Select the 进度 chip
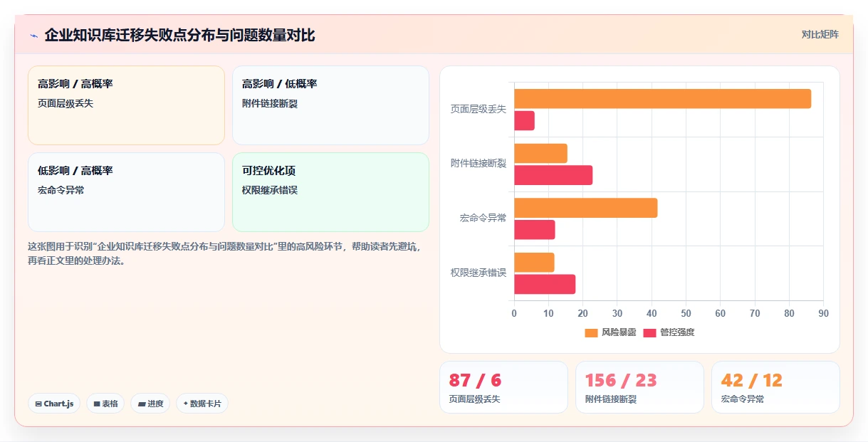The width and height of the screenshot is (868, 442). tap(150, 404)
